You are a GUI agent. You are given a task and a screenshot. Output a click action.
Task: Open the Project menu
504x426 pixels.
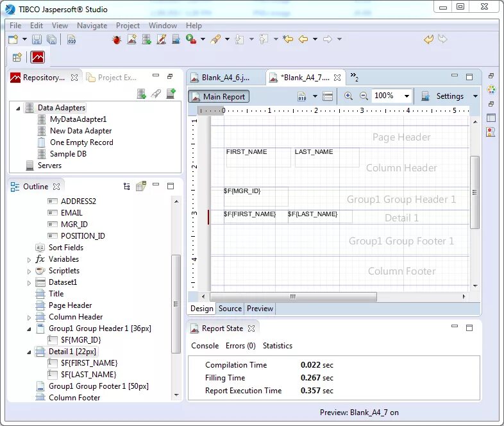tap(128, 26)
